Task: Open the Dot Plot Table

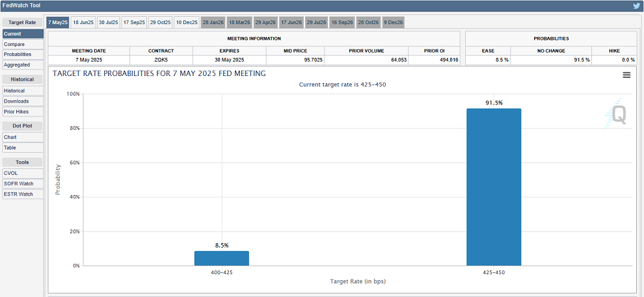Action: 10,148
